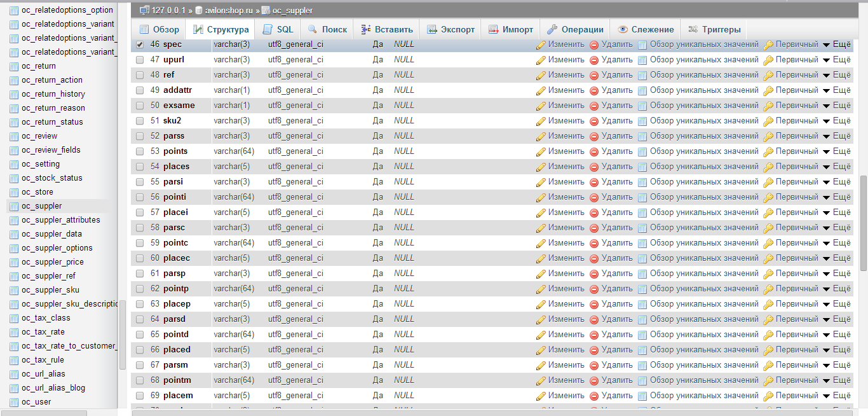The height and width of the screenshot is (416, 868).
Task: Click table icon beside oc_user
Action: pos(14,402)
